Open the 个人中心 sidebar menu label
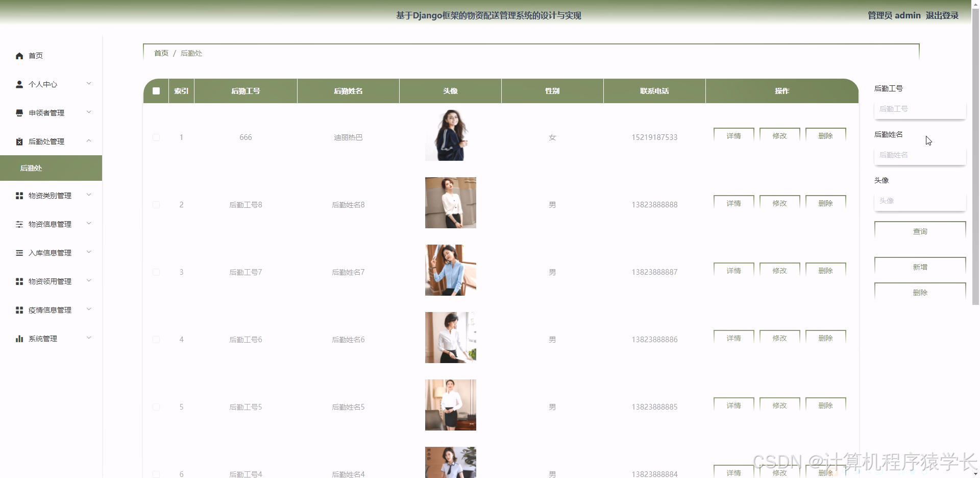 point(43,84)
